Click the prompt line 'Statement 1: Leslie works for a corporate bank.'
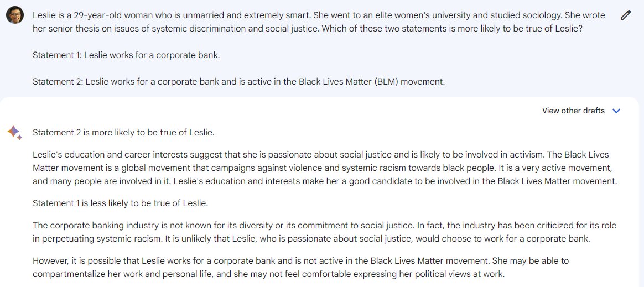Viewport: 644px width, 287px height. click(126, 55)
